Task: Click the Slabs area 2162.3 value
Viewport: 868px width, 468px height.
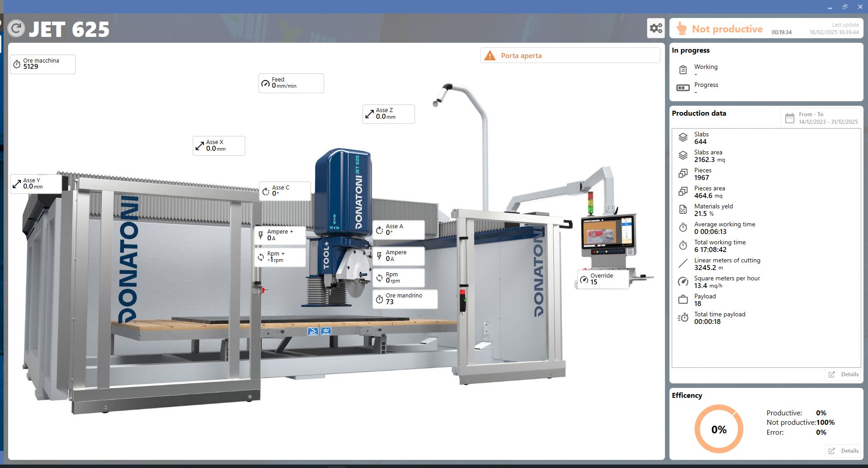Action: click(710, 160)
